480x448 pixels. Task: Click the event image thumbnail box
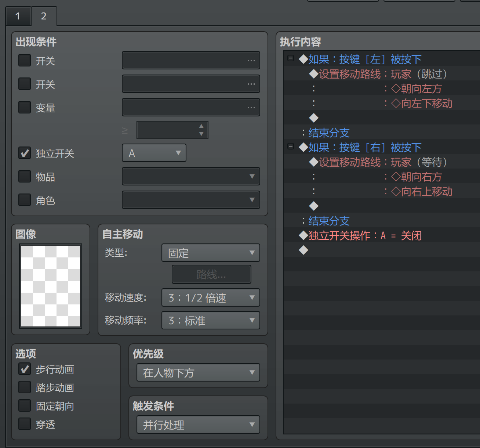coord(51,286)
